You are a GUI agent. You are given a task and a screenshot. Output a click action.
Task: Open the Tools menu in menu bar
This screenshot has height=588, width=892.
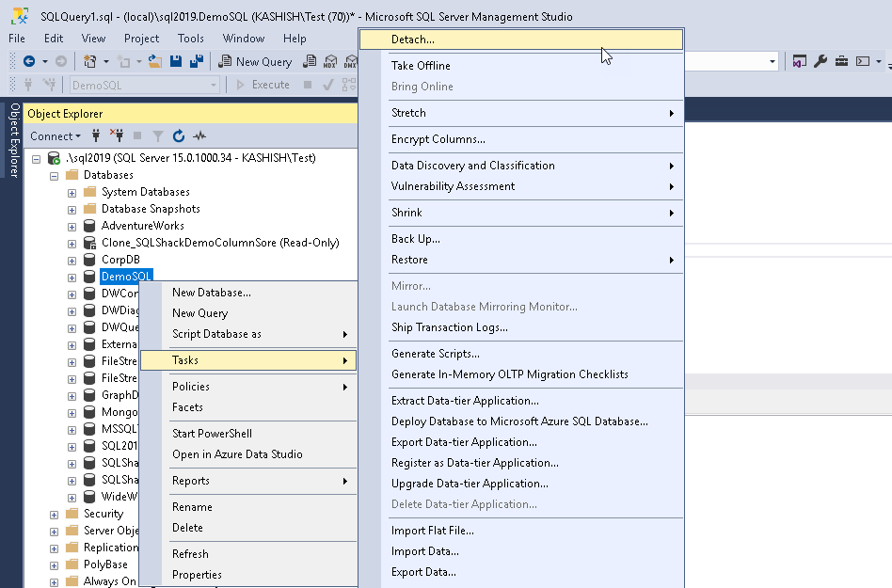pyautogui.click(x=190, y=39)
